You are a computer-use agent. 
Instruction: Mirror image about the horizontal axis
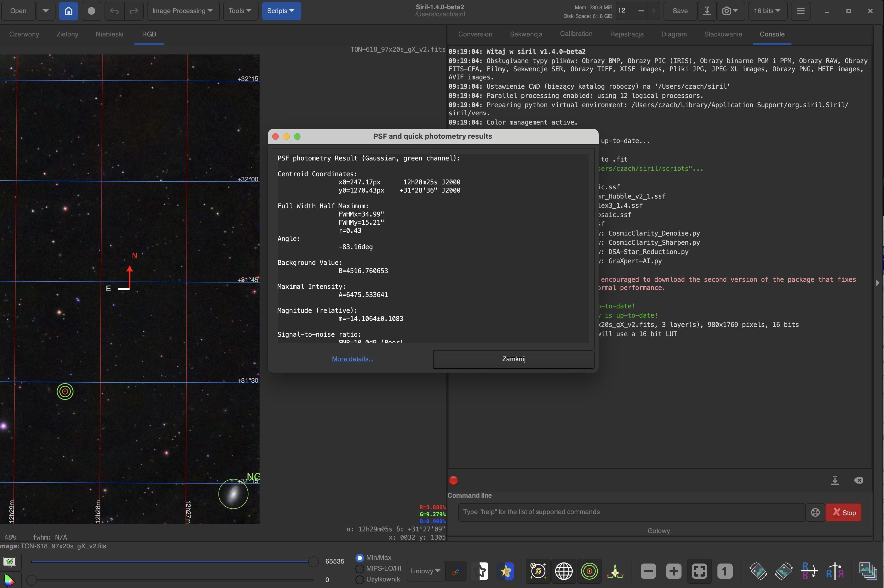click(x=809, y=571)
